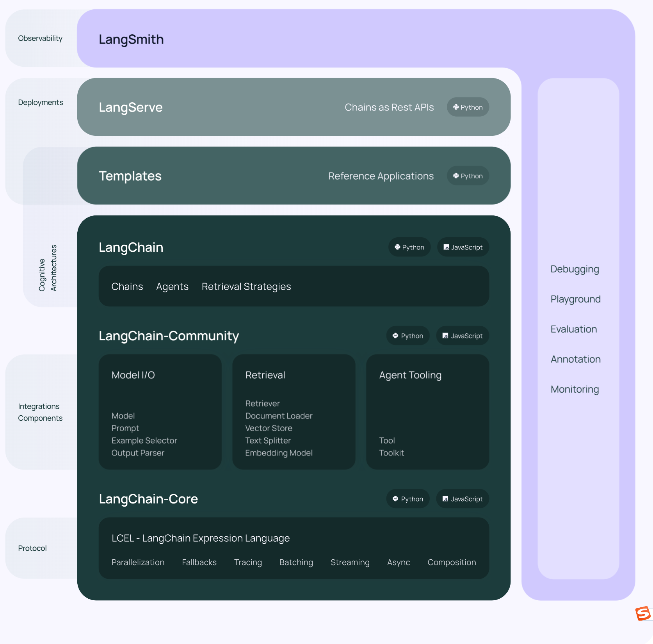Viewport: 653px width, 644px height.
Task: Select the JavaScript badge on LangChain-Core
Action: pyautogui.click(x=462, y=499)
